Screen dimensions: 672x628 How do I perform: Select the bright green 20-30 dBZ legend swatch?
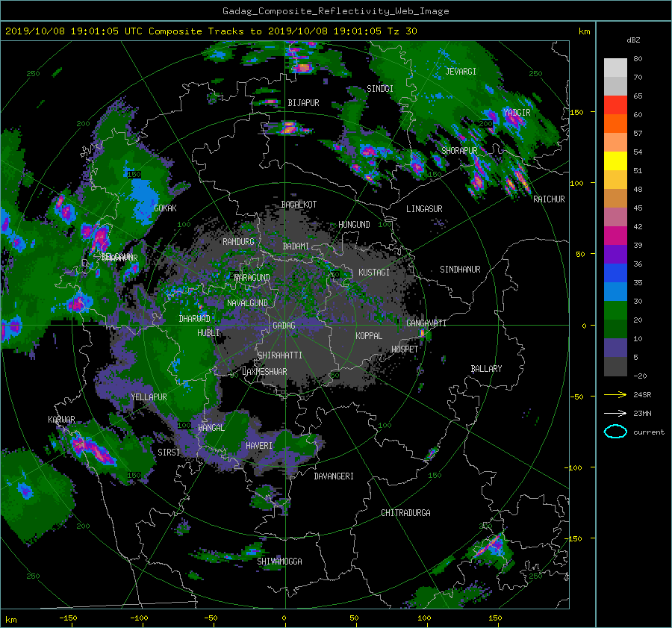coord(615,311)
